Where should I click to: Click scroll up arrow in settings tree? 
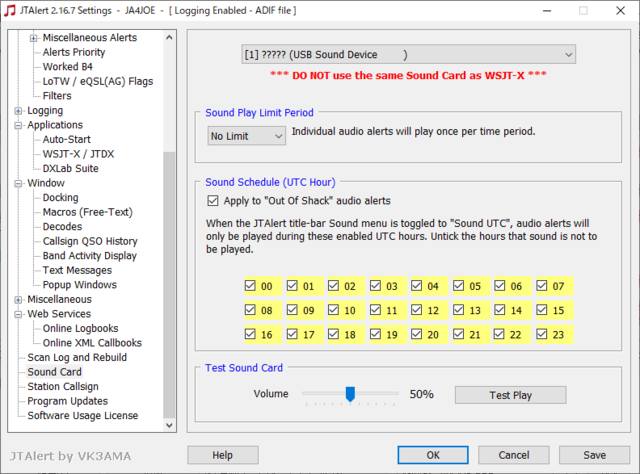coord(169,38)
